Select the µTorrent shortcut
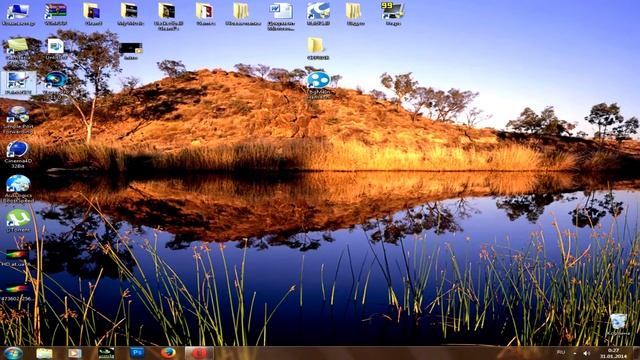The height and width of the screenshot is (360, 640). [18, 221]
